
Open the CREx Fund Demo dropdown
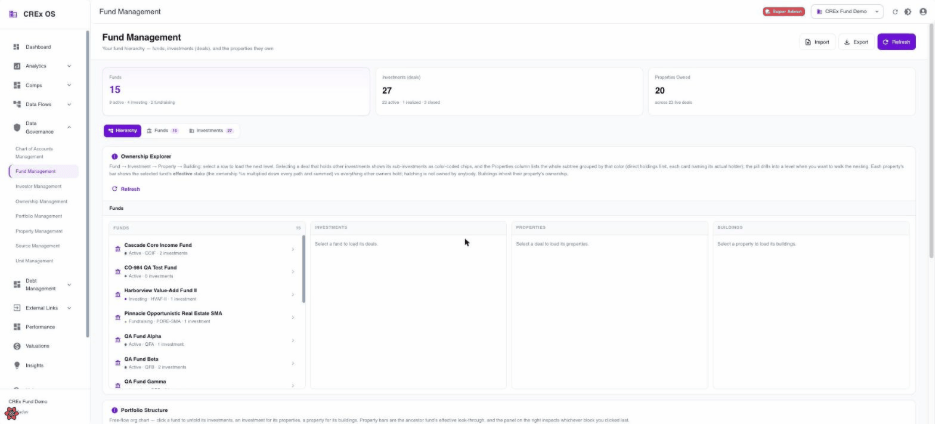[x=847, y=11]
